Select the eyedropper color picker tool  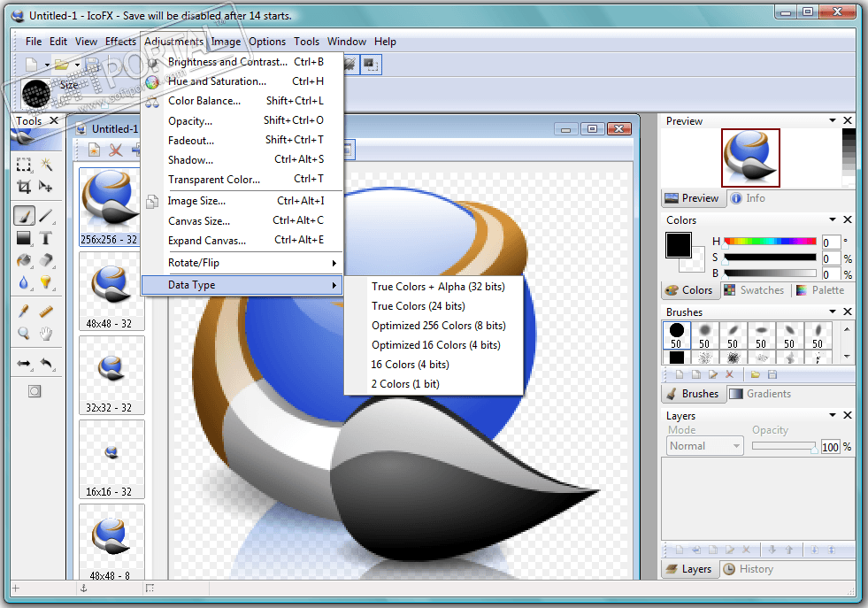(x=24, y=312)
